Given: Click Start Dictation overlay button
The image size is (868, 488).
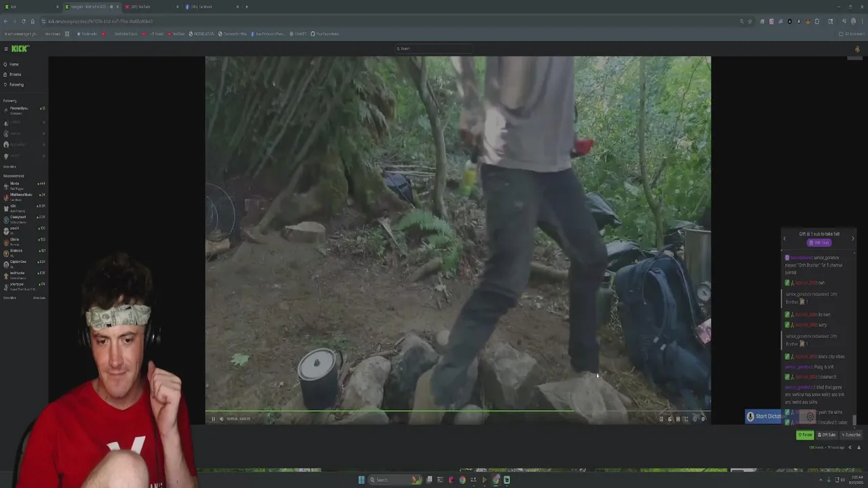Looking at the screenshot, I should coord(764,416).
